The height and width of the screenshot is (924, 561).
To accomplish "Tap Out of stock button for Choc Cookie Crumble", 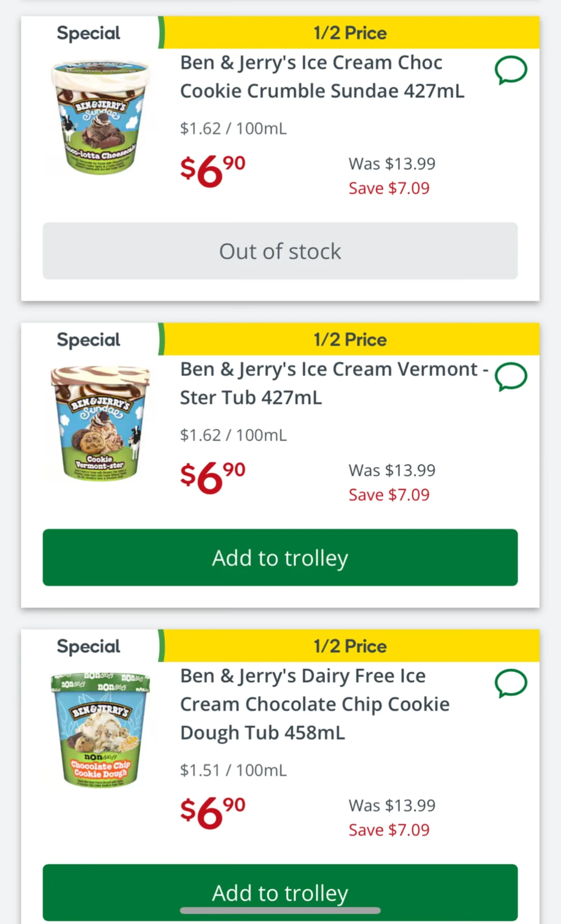I will tap(280, 251).
